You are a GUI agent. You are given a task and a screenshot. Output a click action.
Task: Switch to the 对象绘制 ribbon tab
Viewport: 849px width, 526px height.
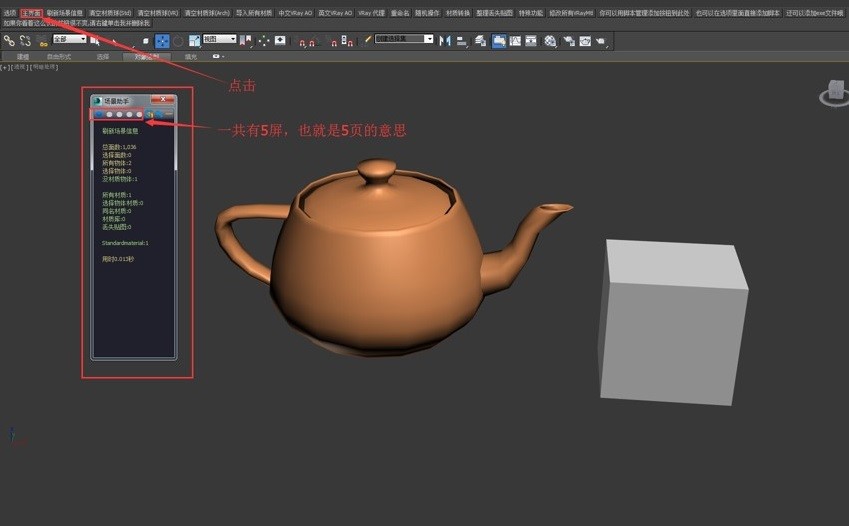[147, 56]
